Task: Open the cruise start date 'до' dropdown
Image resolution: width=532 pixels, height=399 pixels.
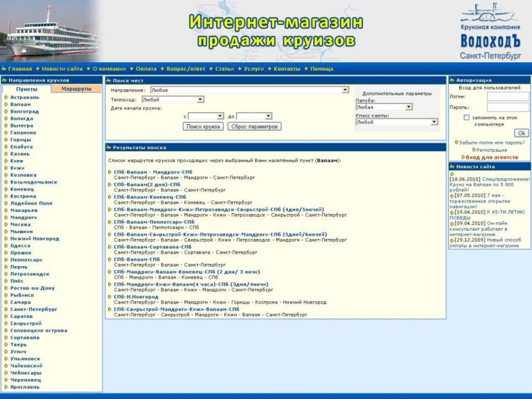Action: 254,116
